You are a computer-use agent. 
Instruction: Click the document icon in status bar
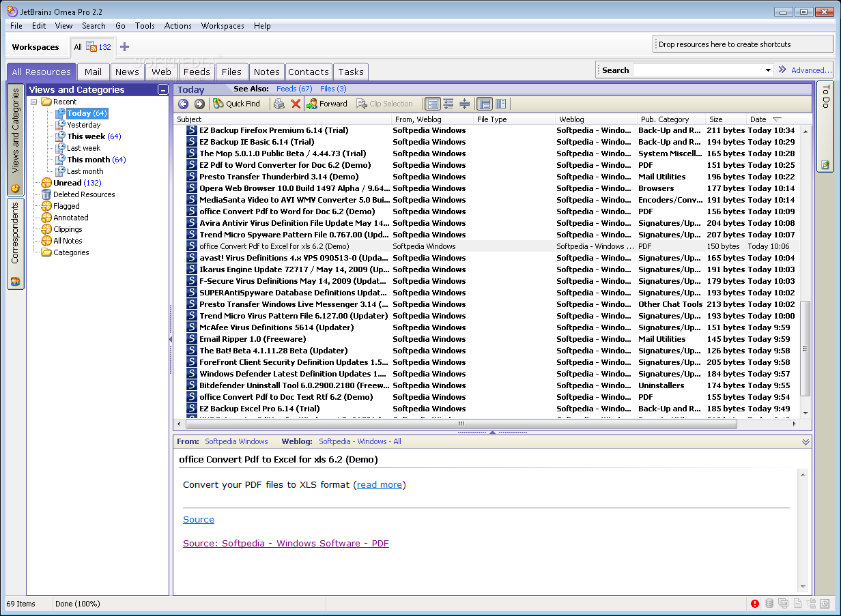point(797,604)
